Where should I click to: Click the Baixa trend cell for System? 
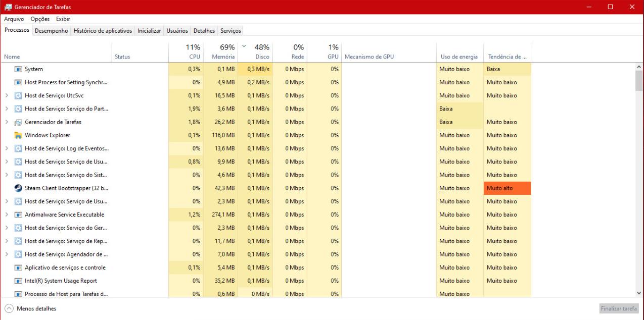point(508,69)
